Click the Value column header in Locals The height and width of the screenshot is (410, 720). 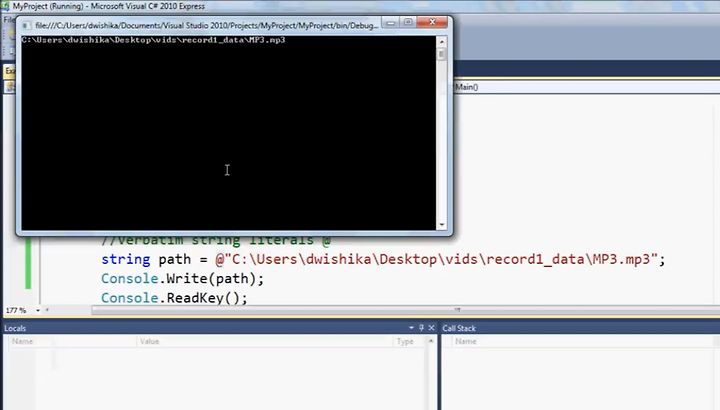tap(264, 342)
